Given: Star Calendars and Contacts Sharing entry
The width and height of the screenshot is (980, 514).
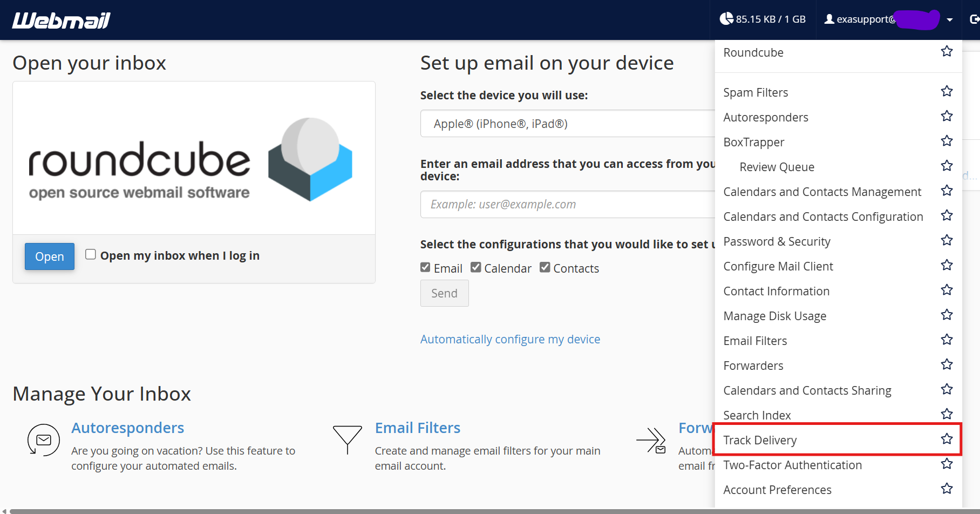Looking at the screenshot, I should click(947, 389).
